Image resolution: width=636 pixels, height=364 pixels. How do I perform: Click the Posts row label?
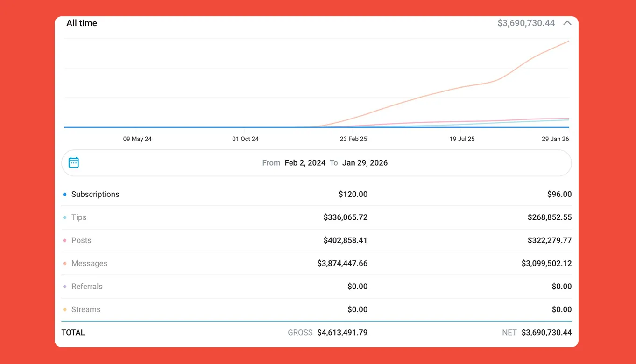point(81,240)
